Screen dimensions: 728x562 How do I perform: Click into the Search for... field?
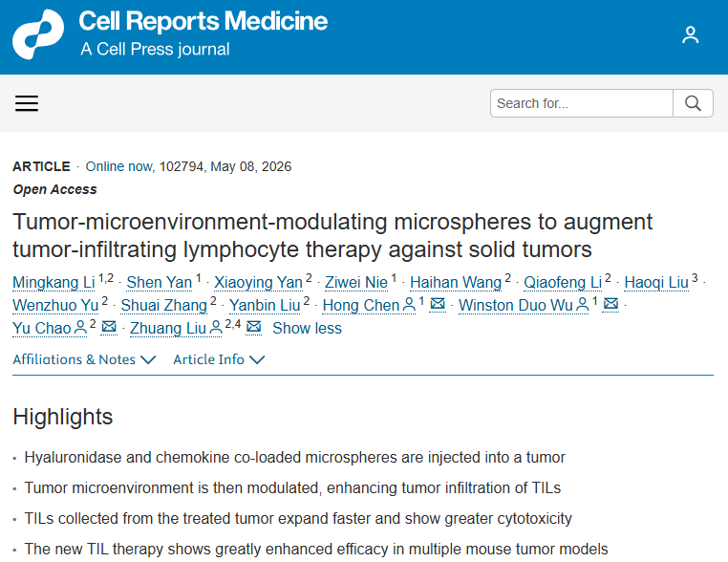tap(581, 103)
